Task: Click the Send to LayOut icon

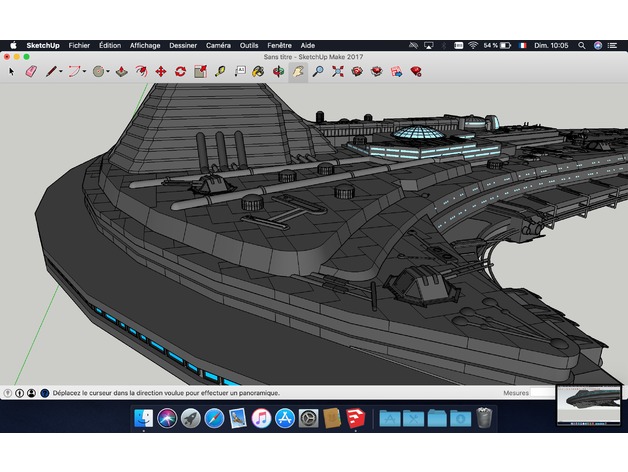Action: click(397, 72)
